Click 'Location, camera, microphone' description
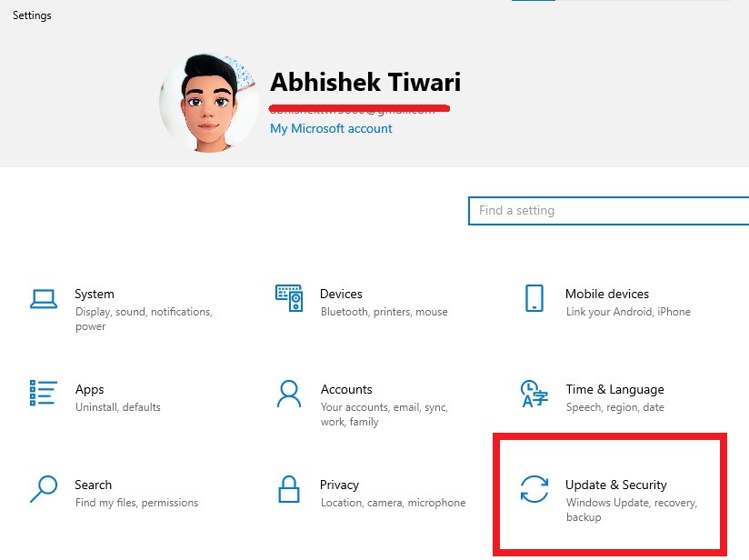This screenshot has height=560, width=749. click(393, 503)
